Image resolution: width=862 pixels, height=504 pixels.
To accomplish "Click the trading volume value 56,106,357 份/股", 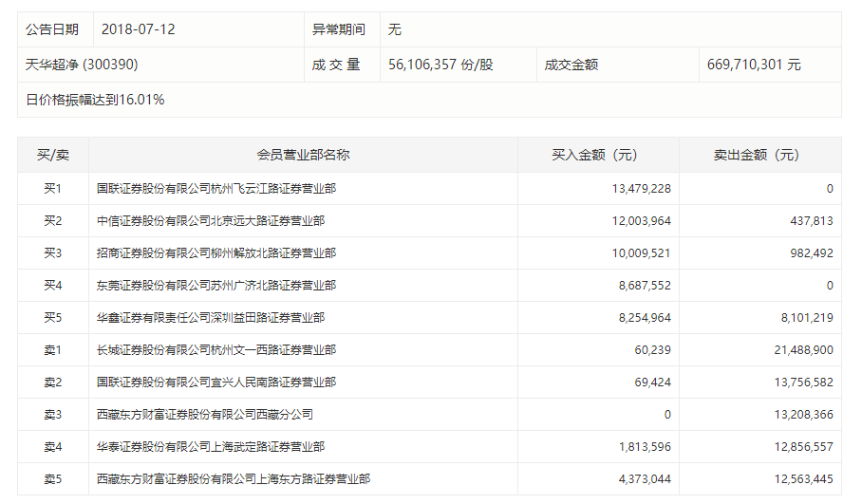I will point(440,65).
